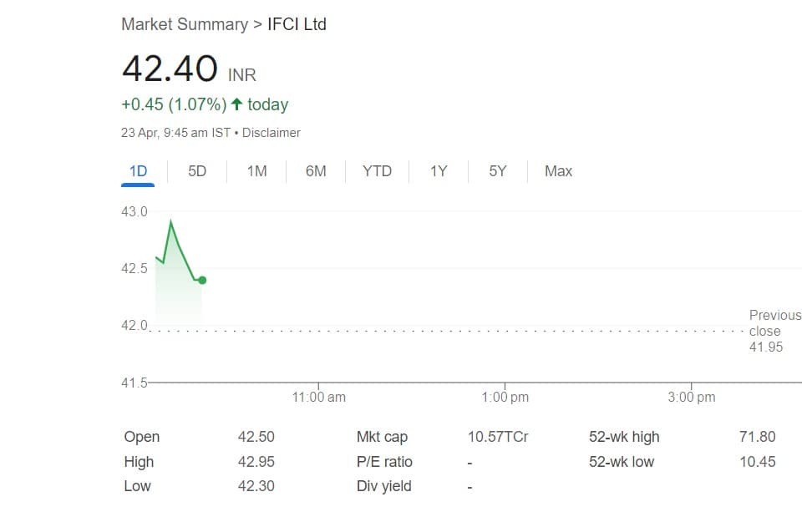Click the 11:00 am axis marker
Image resolution: width=812 pixels, height=507 pixels.
tap(318, 398)
